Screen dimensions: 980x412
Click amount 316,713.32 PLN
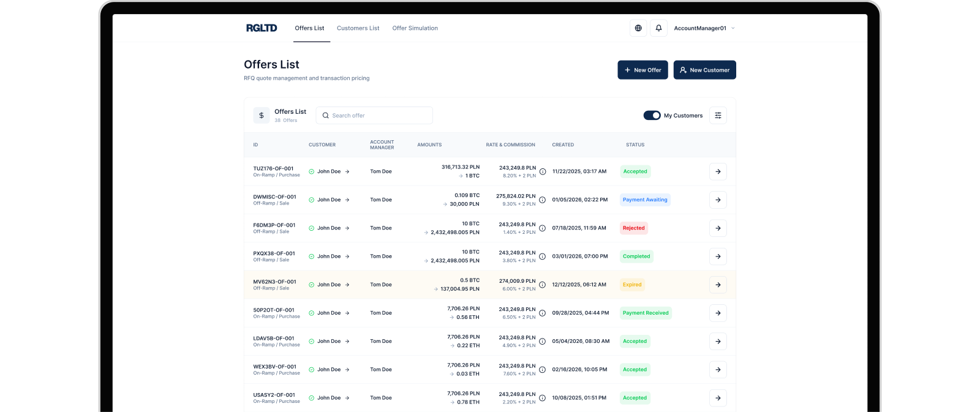[461, 167]
